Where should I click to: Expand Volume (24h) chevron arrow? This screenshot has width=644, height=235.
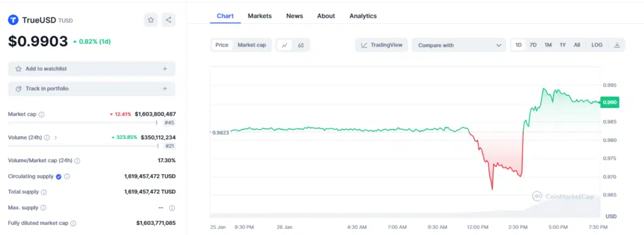click(55, 138)
